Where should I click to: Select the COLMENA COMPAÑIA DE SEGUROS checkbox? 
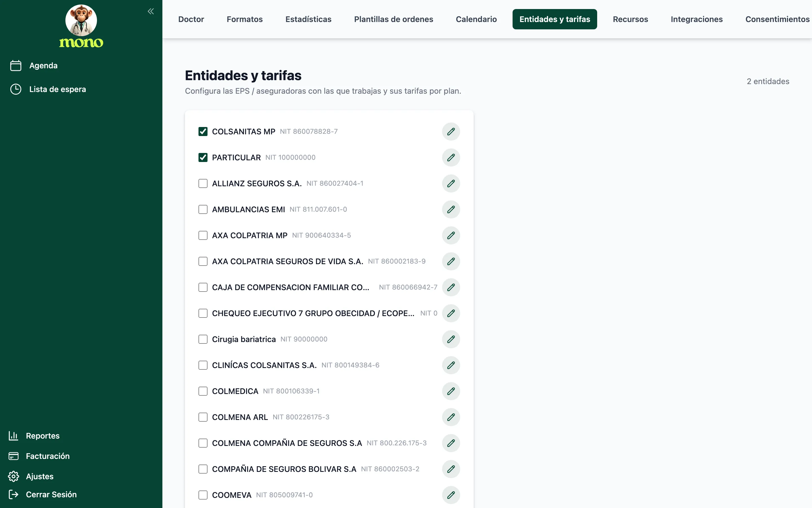203,443
